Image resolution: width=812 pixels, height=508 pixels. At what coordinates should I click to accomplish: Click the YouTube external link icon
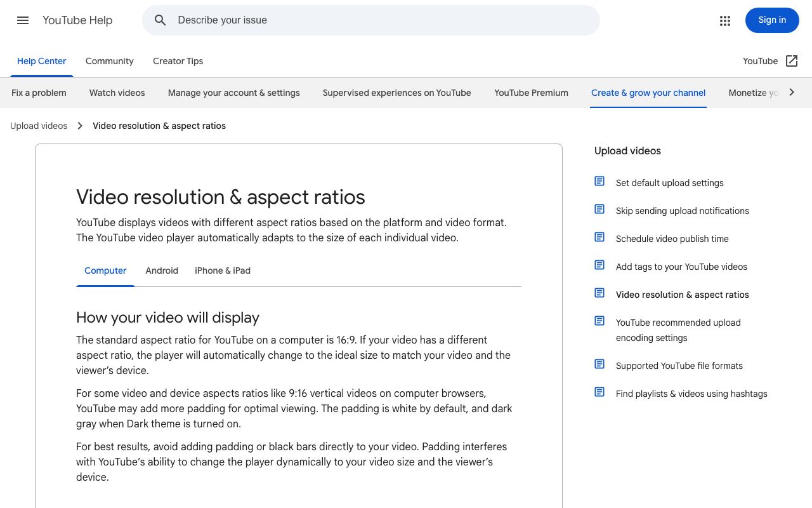coord(792,61)
